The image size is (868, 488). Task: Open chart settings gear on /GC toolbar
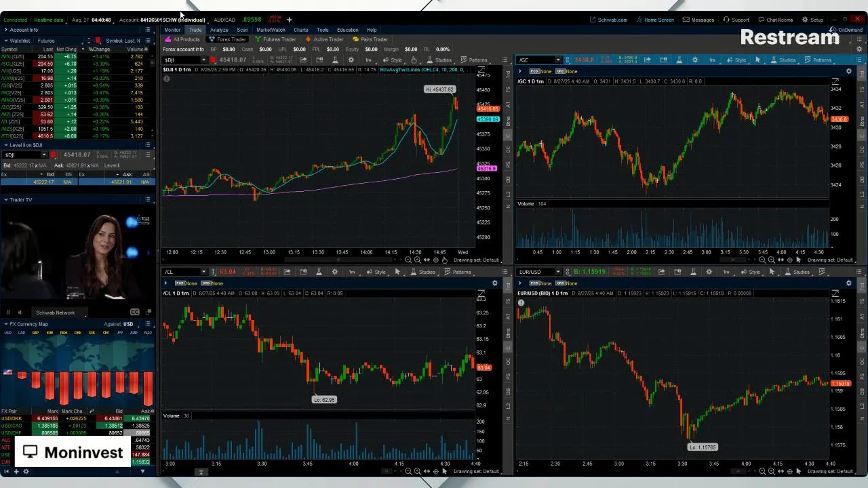coord(695,60)
